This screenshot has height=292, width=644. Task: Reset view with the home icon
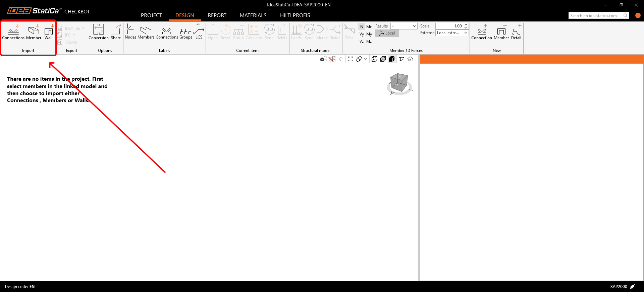click(x=410, y=59)
